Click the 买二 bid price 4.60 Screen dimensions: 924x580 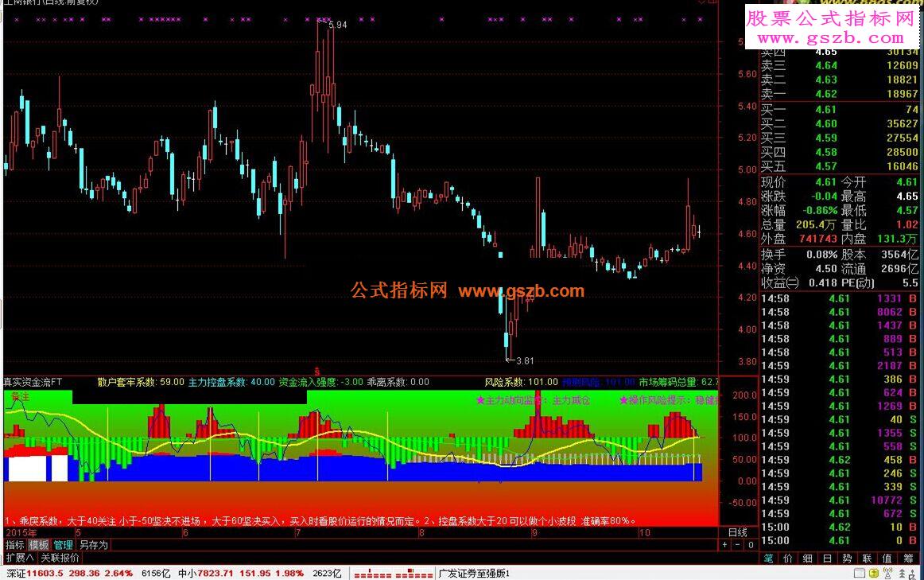pyautogui.click(x=825, y=123)
